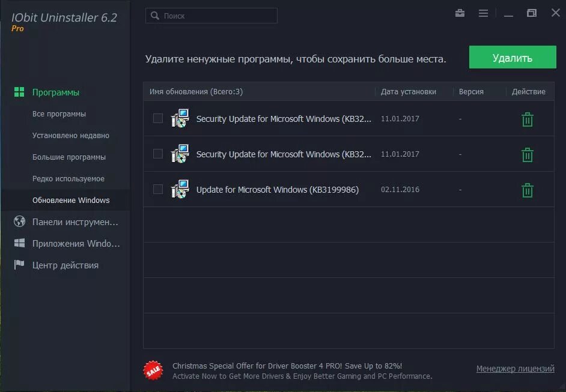Open Менеджер лицензий link
The width and height of the screenshot is (566, 392).
(515, 369)
